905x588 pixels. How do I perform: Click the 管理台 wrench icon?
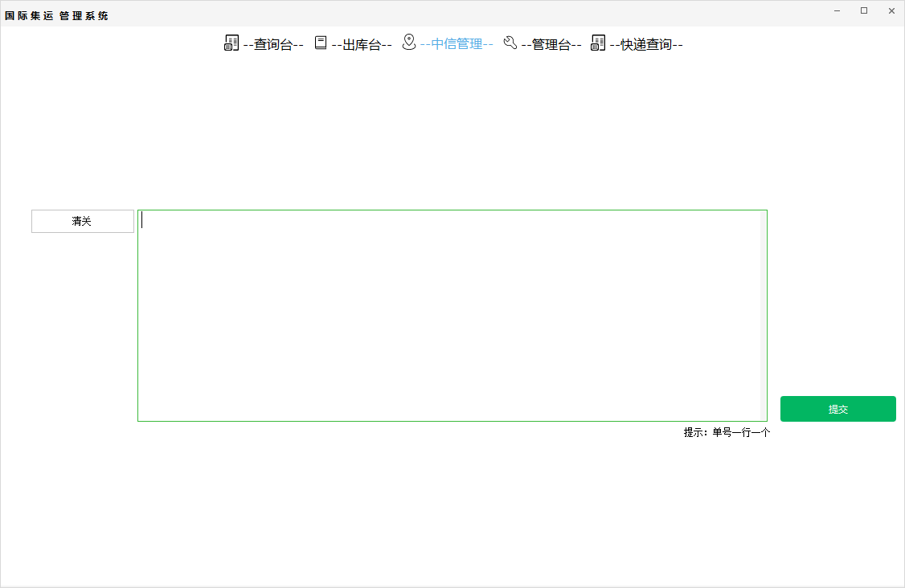(x=510, y=42)
